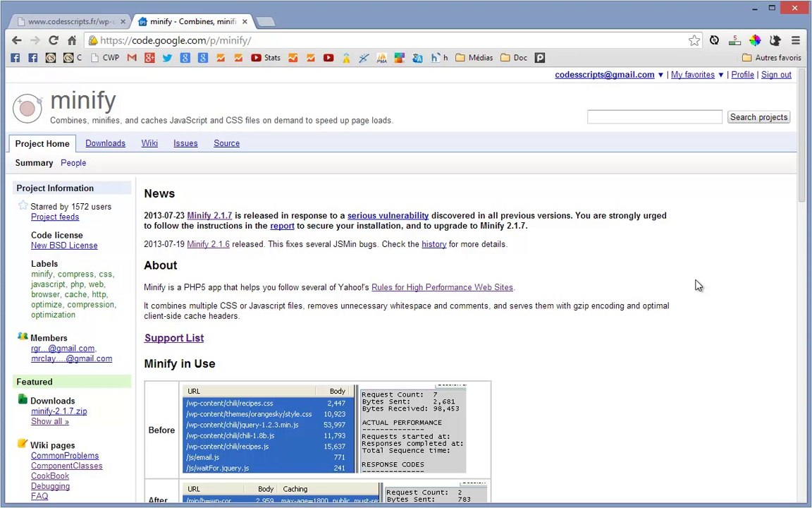Go back to the previous page
Screen dimensions: 812x508
17,40
